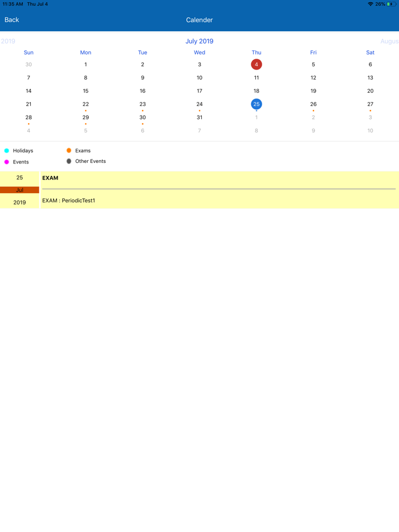Image resolution: width=399 pixels, height=532 pixels.
Task: Tap the July 2019 month title
Action: click(199, 42)
